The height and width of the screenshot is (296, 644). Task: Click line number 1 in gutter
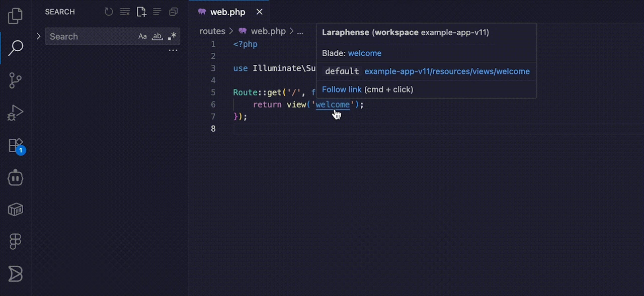point(213,44)
